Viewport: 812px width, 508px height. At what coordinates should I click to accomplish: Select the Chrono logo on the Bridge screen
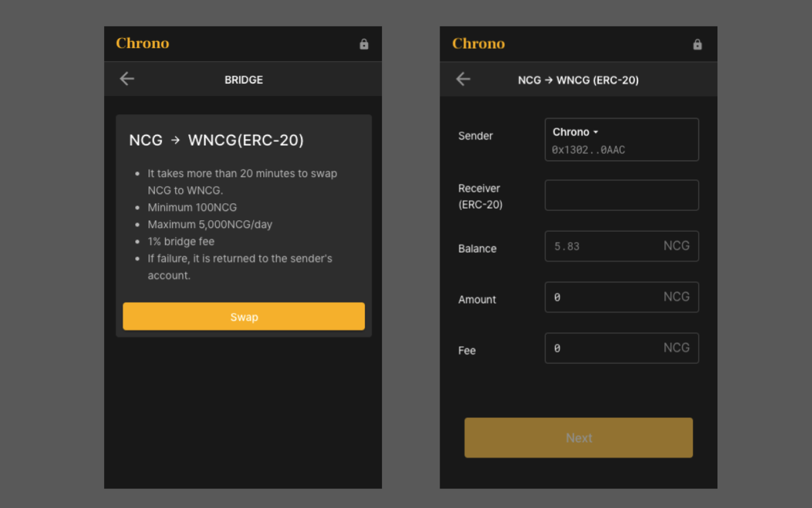point(142,43)
